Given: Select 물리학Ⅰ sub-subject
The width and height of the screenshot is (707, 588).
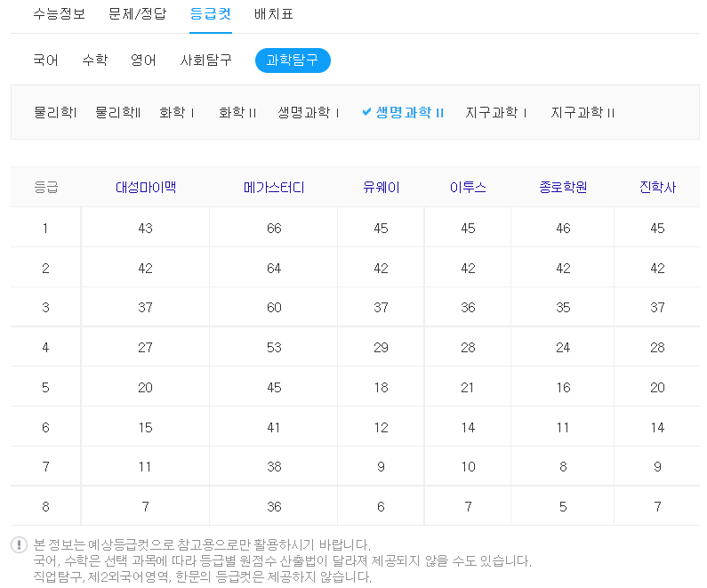Looking at the screenshot, I should pos(55,112).
